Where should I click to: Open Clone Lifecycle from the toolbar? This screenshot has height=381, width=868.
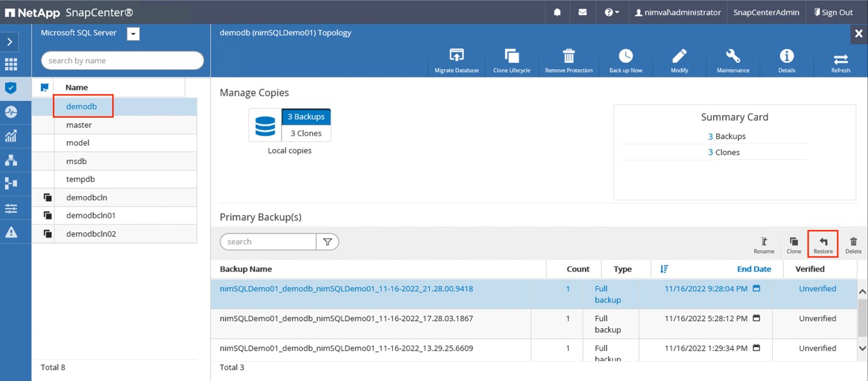(511, 60)
